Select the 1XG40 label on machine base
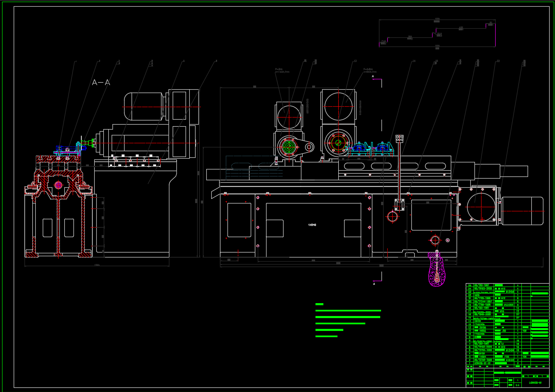Image resolution: width=555 pixels, height=392 pixels. tap(312, 225)
